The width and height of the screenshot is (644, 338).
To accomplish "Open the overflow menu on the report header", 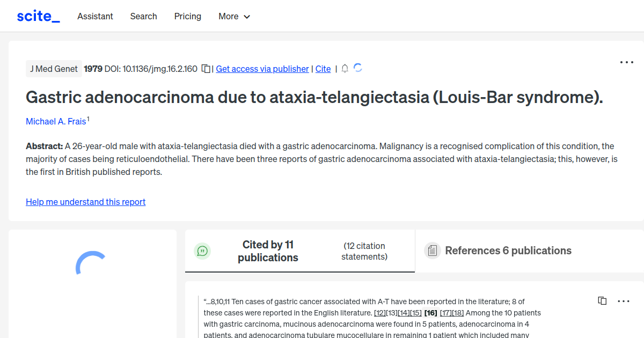I will point(626,62).
